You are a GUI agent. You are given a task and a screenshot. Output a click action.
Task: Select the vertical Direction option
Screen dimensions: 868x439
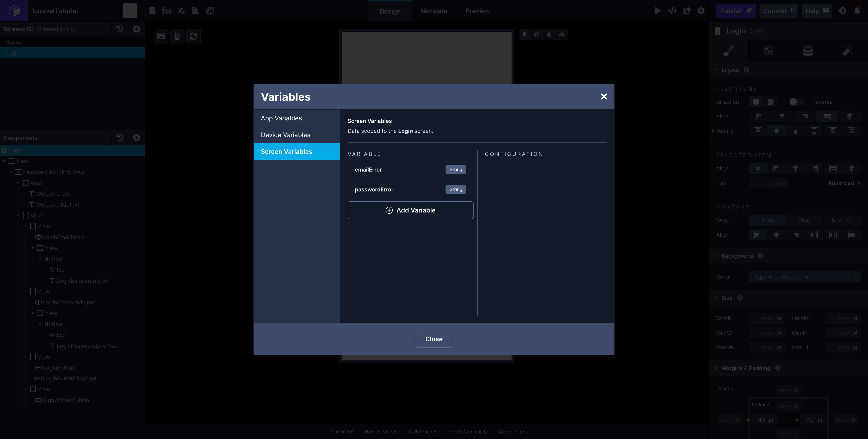click(756, 102)
